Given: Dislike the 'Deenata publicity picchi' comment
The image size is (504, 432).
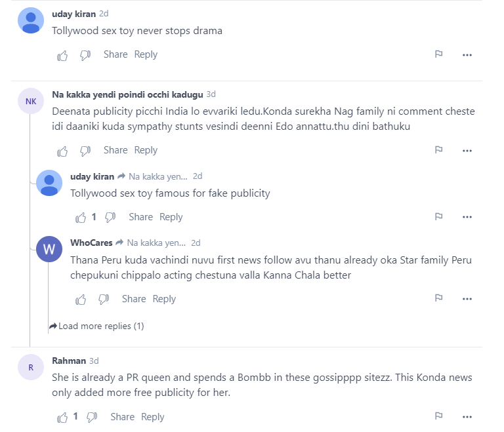Looking at the screenshot, I should point(85,151).
